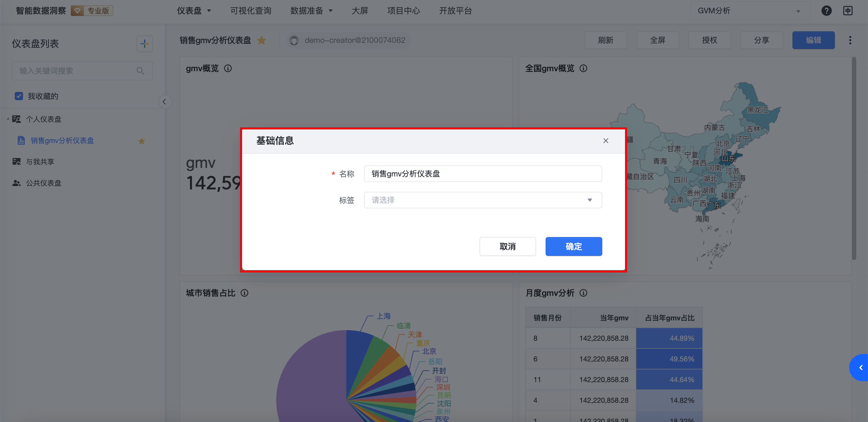Click the search magnifier icon in sidebar
The height and width of the screenshot is (422, 868).
[140, 71]
